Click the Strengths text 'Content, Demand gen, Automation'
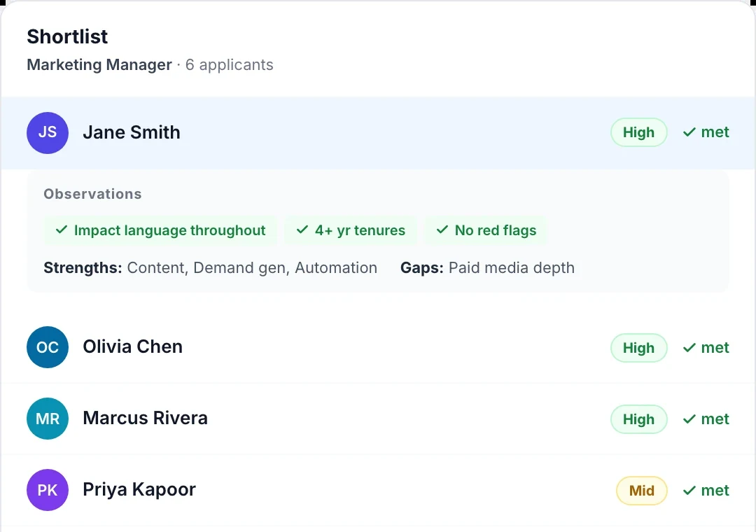Viewport: 756px width, 532px height. coord(252,267)
